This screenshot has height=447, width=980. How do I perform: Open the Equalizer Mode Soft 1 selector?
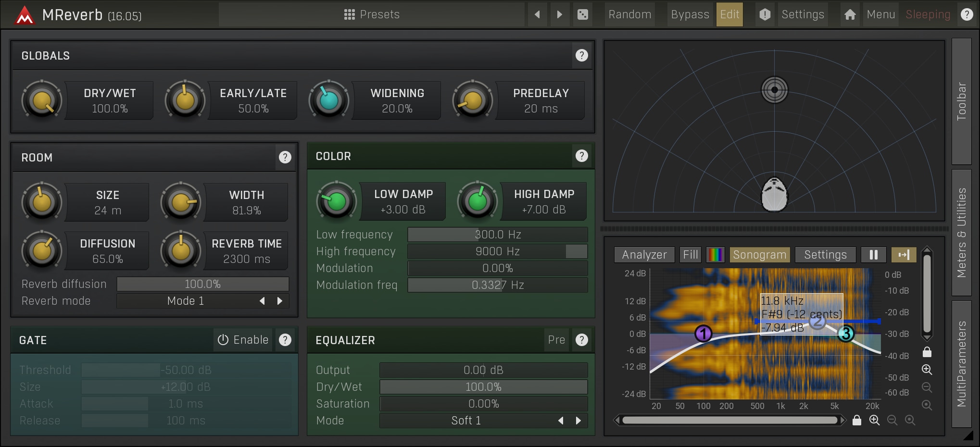tap(483, 421)
